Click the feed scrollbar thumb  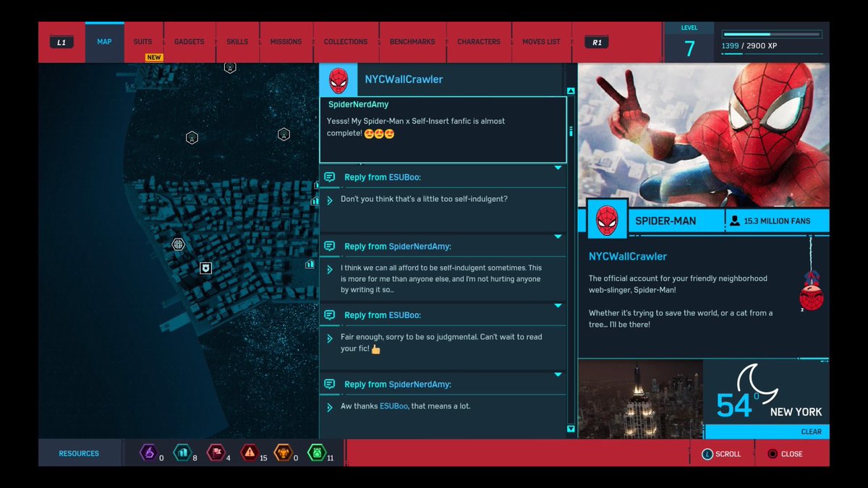pyautogui.click(x=571, y=132)
